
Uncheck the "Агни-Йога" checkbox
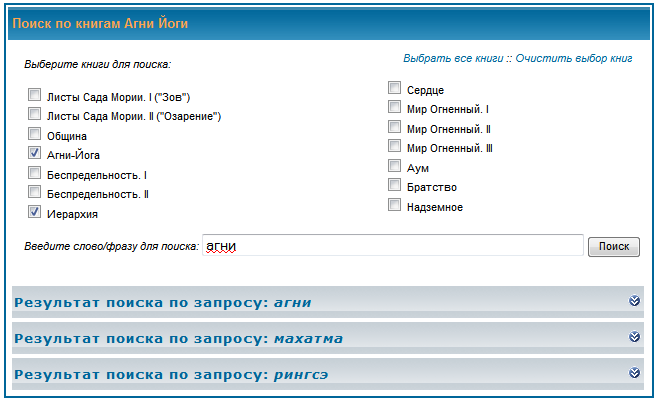pyautogui.click(x=36, y=154)
